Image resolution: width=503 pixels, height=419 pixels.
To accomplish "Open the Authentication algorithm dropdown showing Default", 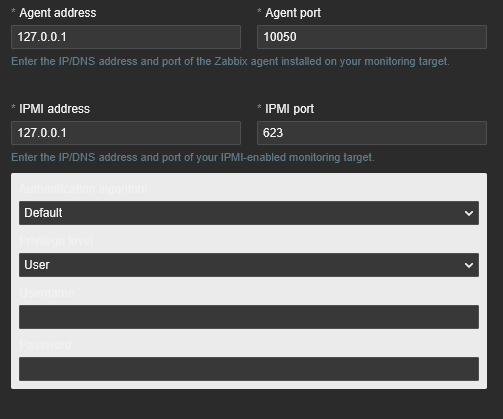I will coord(249,213).
